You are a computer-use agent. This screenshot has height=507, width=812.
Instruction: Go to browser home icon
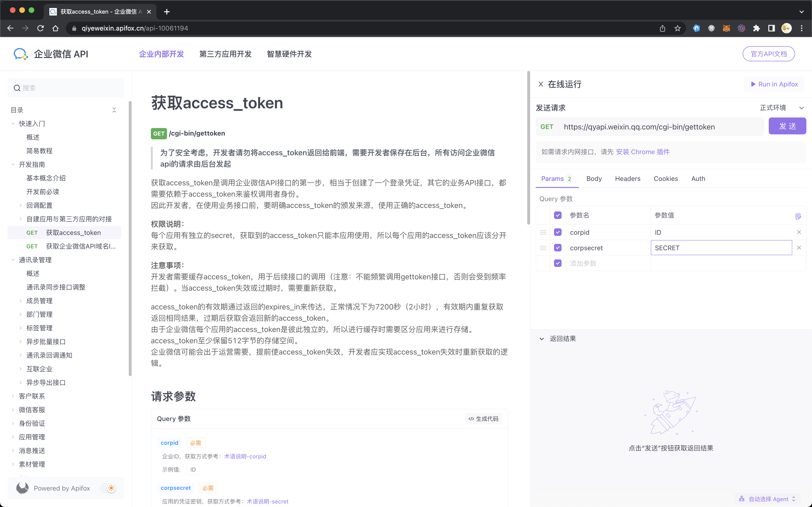click(56, 28)
